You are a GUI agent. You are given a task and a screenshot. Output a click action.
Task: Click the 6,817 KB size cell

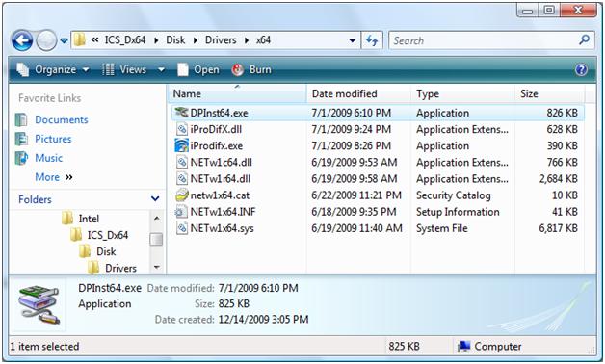tap(559, 228)
